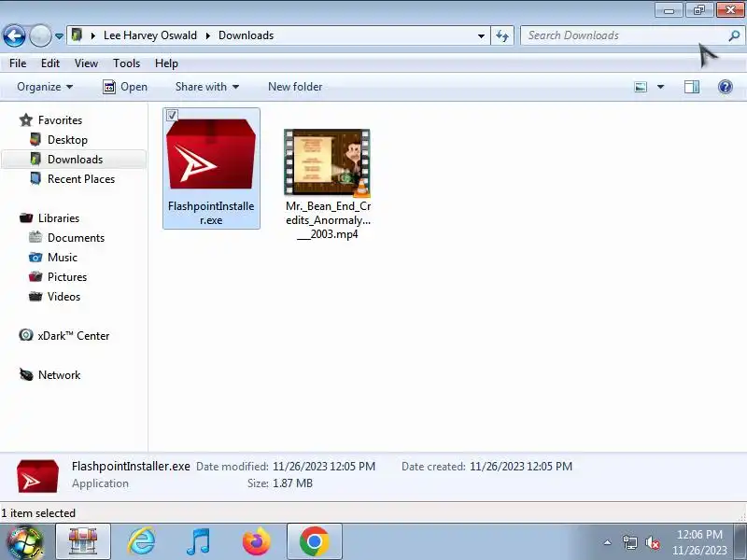Open clock showing 12:06 PM
This screenshot has height=560, width=747.
699,542
